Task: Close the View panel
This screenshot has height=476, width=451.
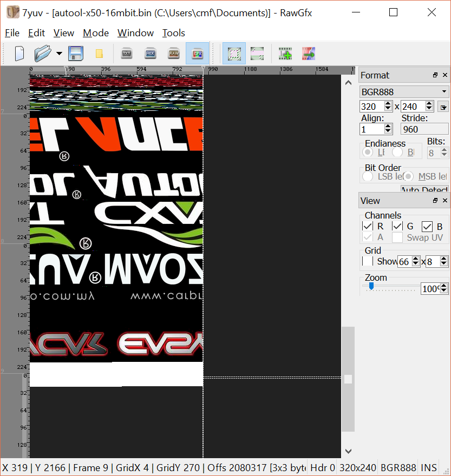Action: [445, 201]
